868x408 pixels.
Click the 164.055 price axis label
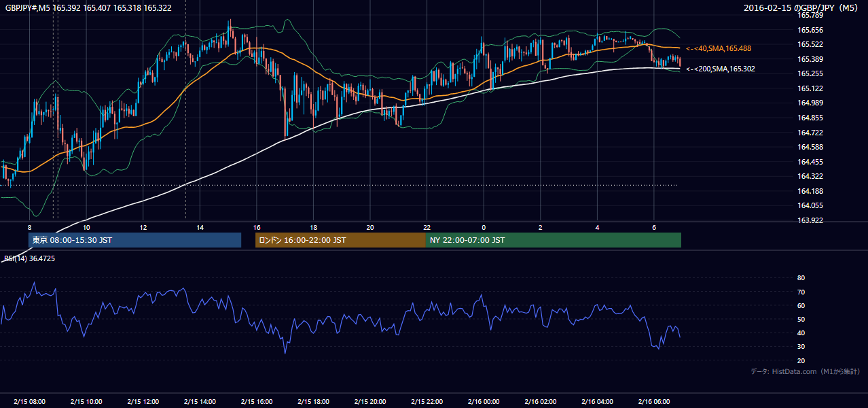pyautogui.click(x=810, y=205)
